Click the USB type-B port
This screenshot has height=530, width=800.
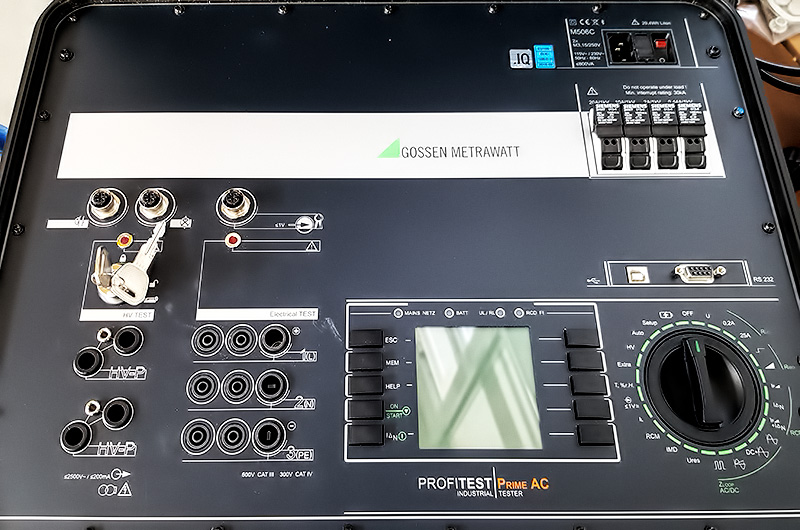[634, 271]
